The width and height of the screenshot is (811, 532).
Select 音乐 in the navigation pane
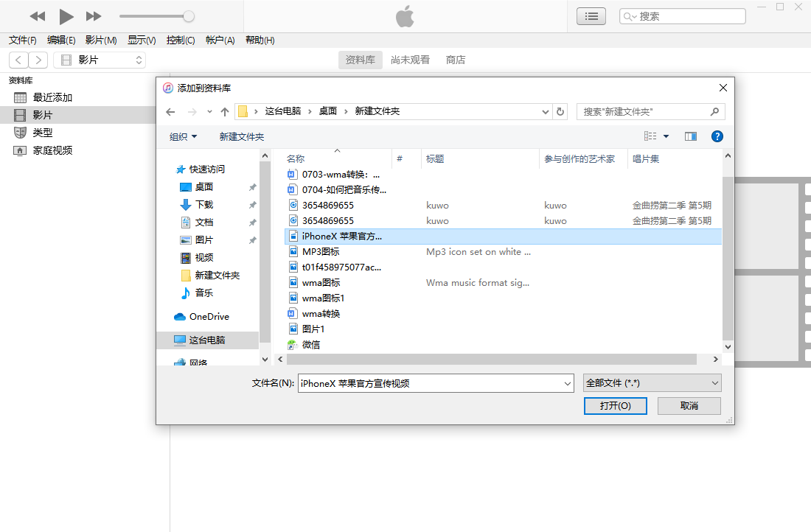203,293
